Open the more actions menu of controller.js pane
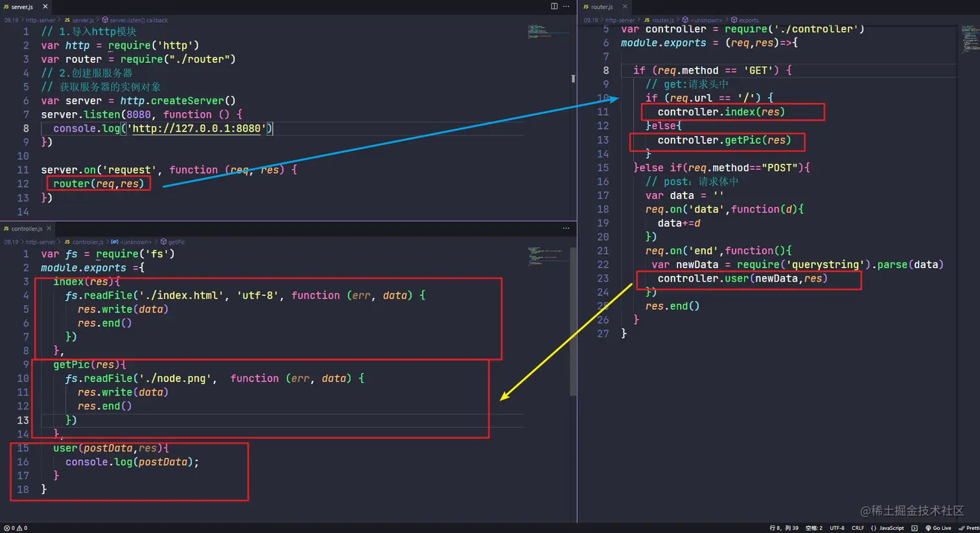 click(566, 228)
